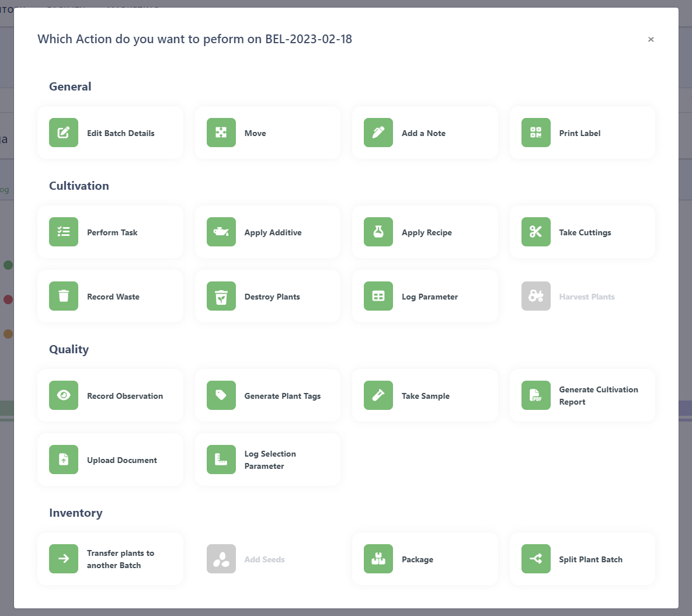Click the Edit Batch Details pencil icon
The width and height of the screenshot is (692, 616).
[64, 133]
